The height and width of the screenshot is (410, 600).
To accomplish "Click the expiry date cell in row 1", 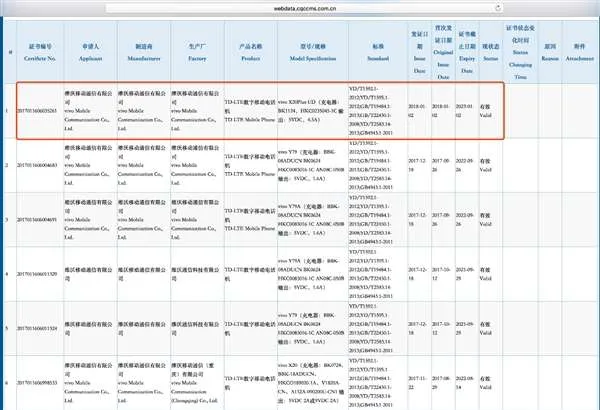I will tap(465, 111).
